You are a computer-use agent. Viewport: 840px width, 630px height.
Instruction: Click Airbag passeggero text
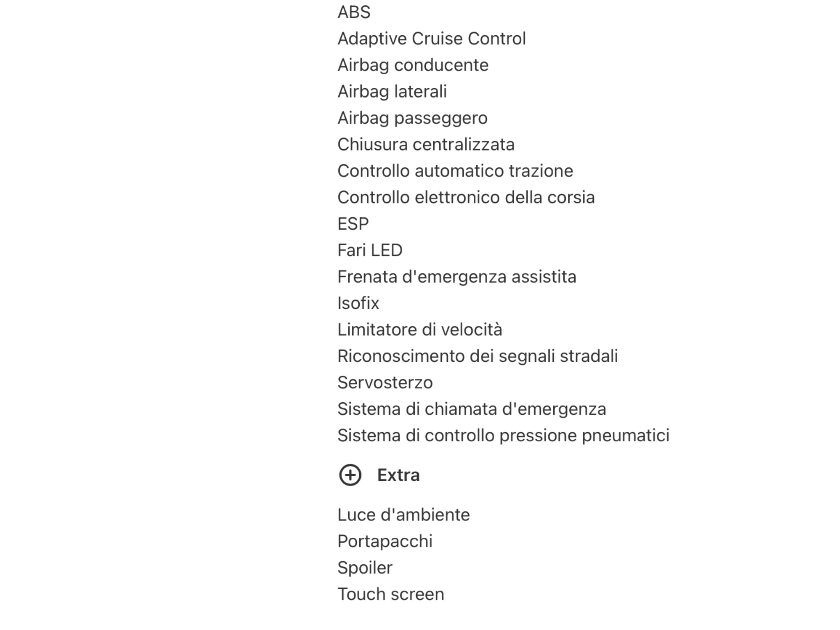tap(413, 118)
